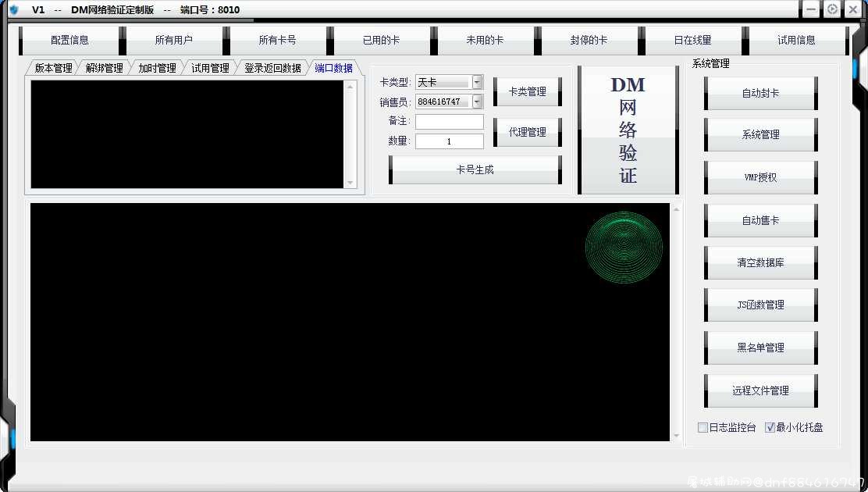Open 卡类管理
Image resolution: width=868 pixels, height=492 pixels.
click(x=528, y=92)
